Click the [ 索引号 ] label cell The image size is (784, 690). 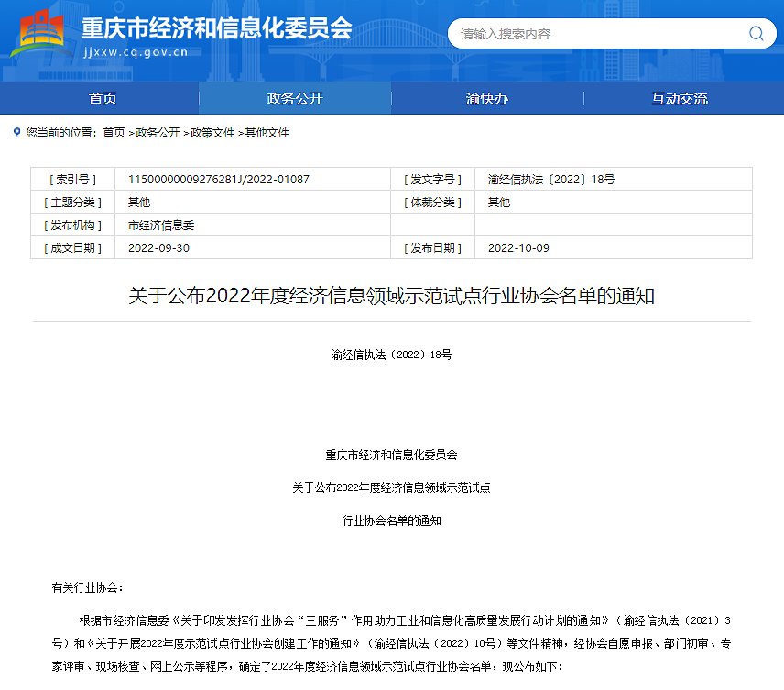click(x=73, y=179)
